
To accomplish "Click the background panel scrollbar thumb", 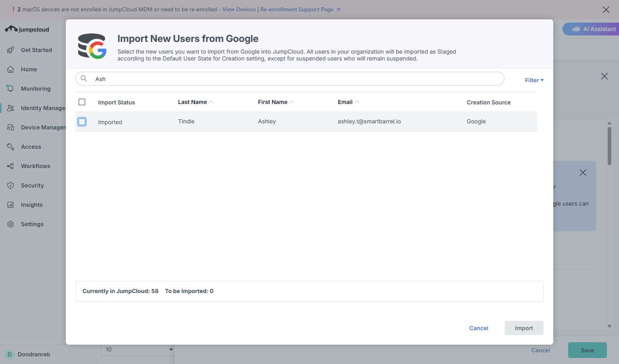I will (609, 146).
